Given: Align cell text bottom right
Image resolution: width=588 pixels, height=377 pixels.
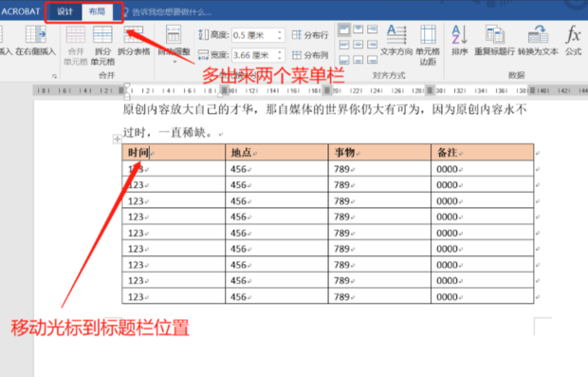Looking at the screenshot, I should coord(372,60).
